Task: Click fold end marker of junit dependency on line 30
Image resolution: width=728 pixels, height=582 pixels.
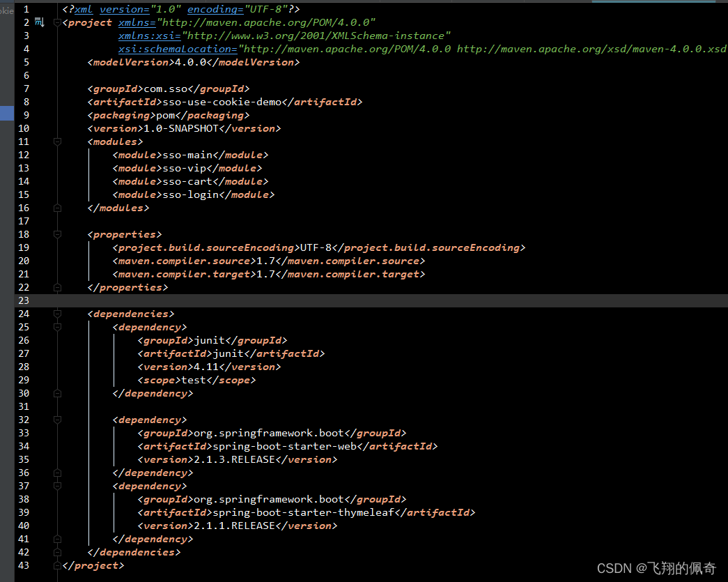Action: (x=58, y=393)
